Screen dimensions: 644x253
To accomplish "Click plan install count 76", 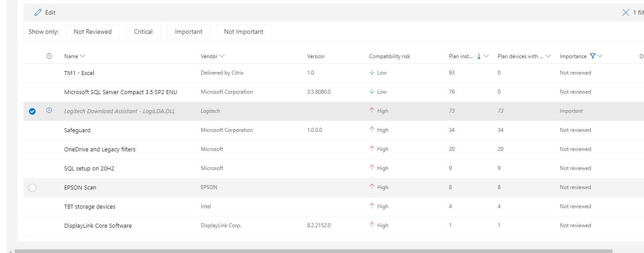I will 452,92.
